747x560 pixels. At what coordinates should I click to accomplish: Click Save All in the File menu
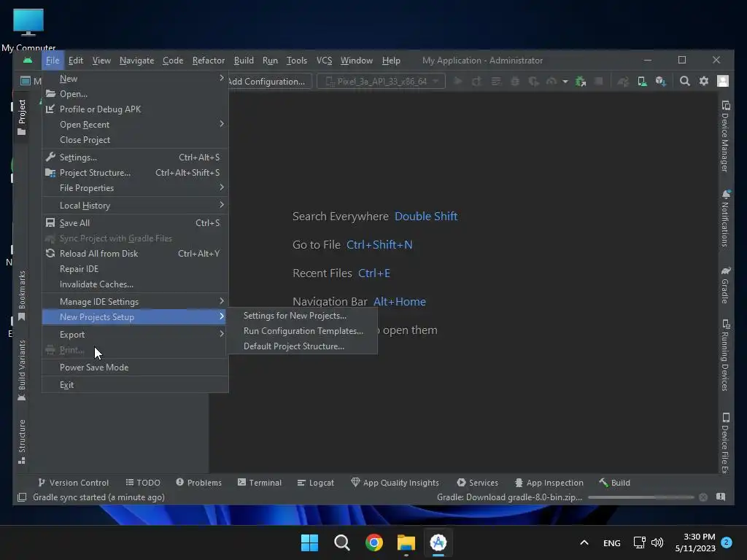click(135, 223)
